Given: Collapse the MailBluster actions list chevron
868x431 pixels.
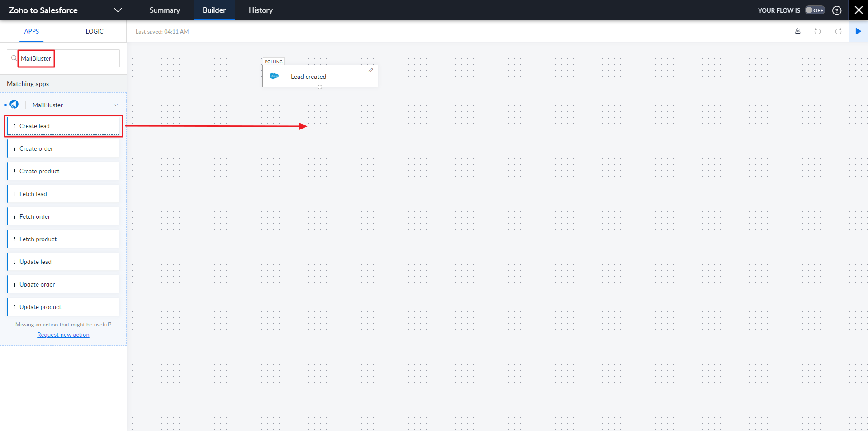Looking at the screenshot, I should [115, 105].
